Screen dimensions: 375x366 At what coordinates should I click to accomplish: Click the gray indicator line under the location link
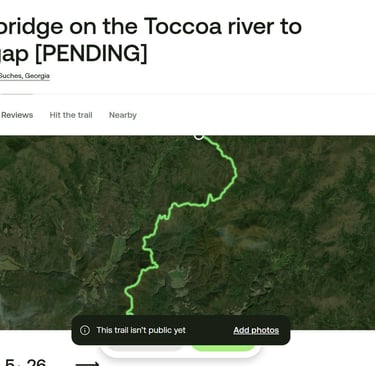point(16,94)
